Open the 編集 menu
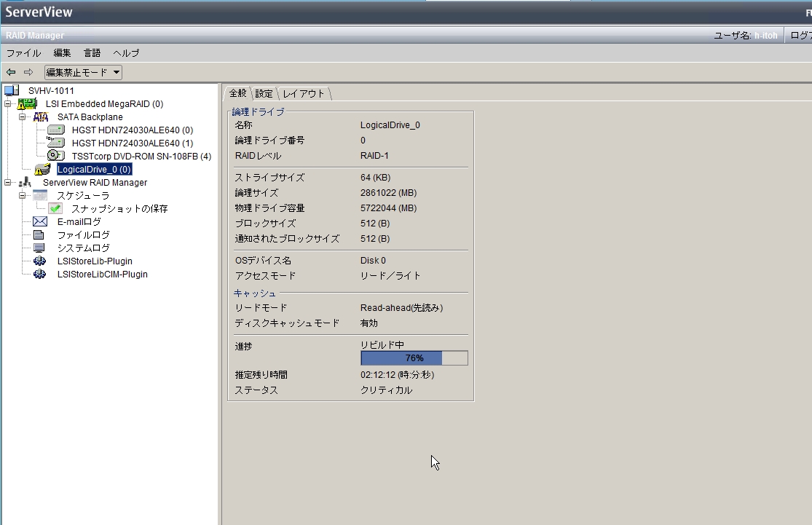 [62, 53]
